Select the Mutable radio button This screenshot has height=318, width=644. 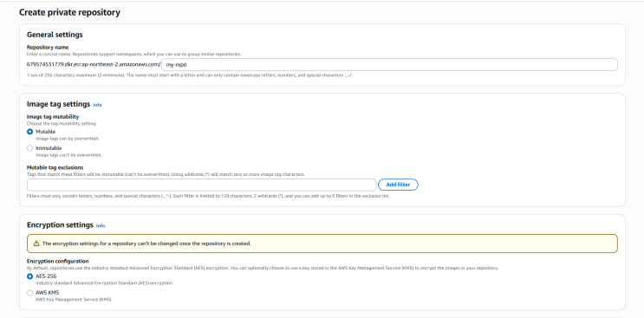(x=29, y=132)
